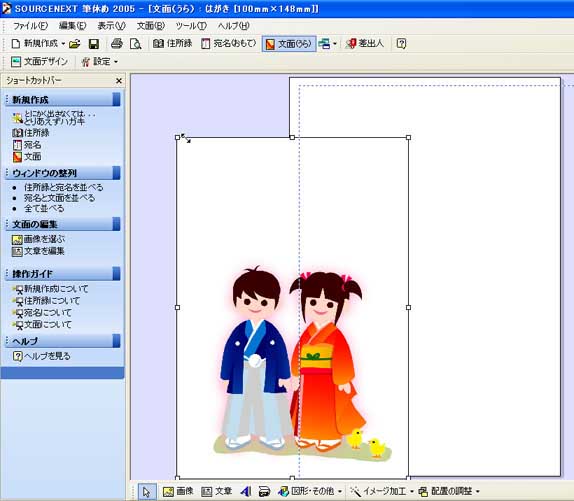Click the 文章 tool in bottom toolbar
Image resolution: width=574 pixels, height=501 pixels.
[x=216, y=491]
